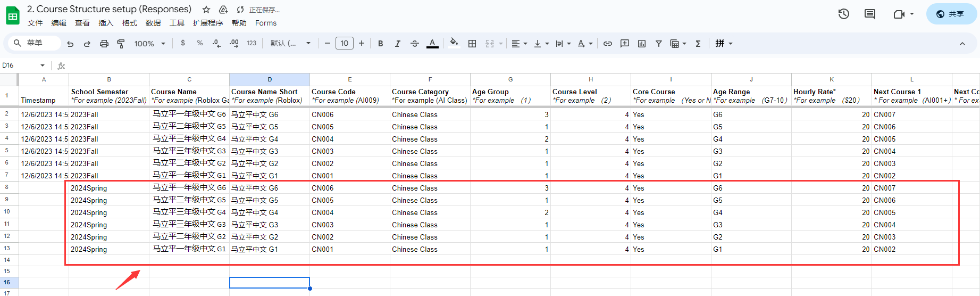Viewport: 980px width, 296px height.
Task: Open the Forms menu
Action: (265, 23)
